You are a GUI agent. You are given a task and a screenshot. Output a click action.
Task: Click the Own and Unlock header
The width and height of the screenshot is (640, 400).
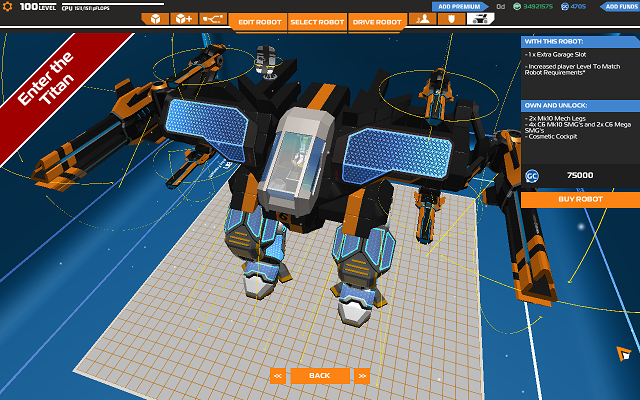pyautogui.click(x=580, y=106)
